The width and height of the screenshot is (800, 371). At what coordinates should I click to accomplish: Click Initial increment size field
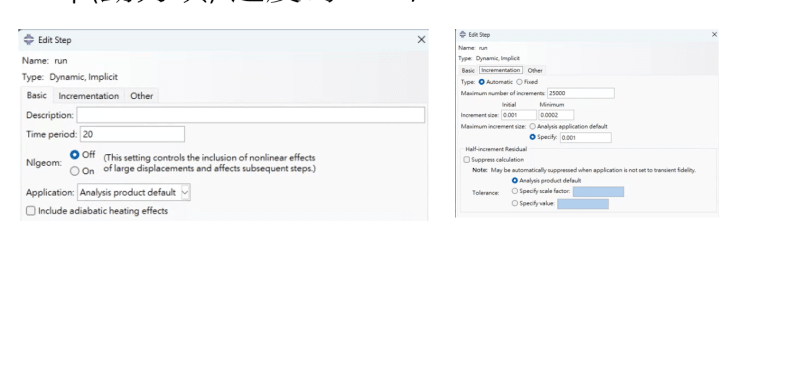coord(519,115)
